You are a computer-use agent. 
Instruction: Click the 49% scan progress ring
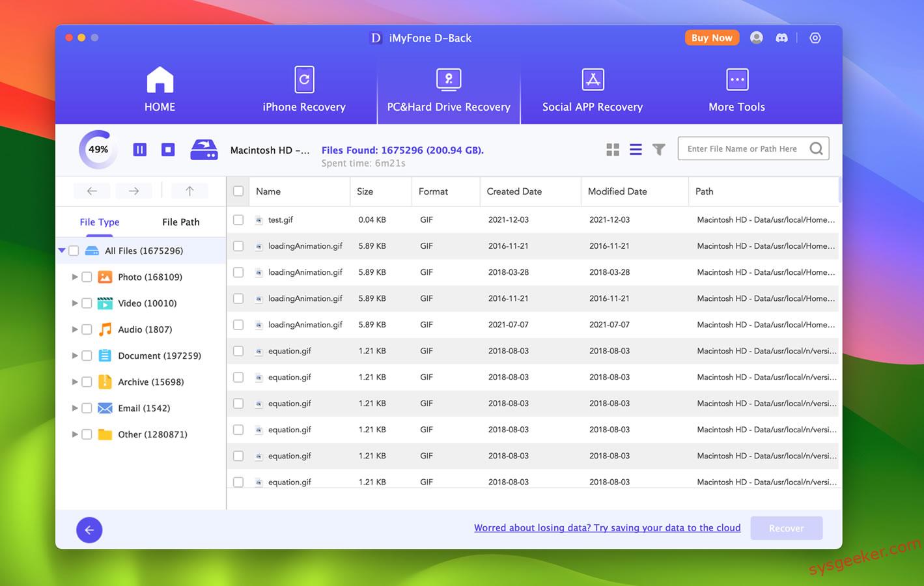pos(98,150)
